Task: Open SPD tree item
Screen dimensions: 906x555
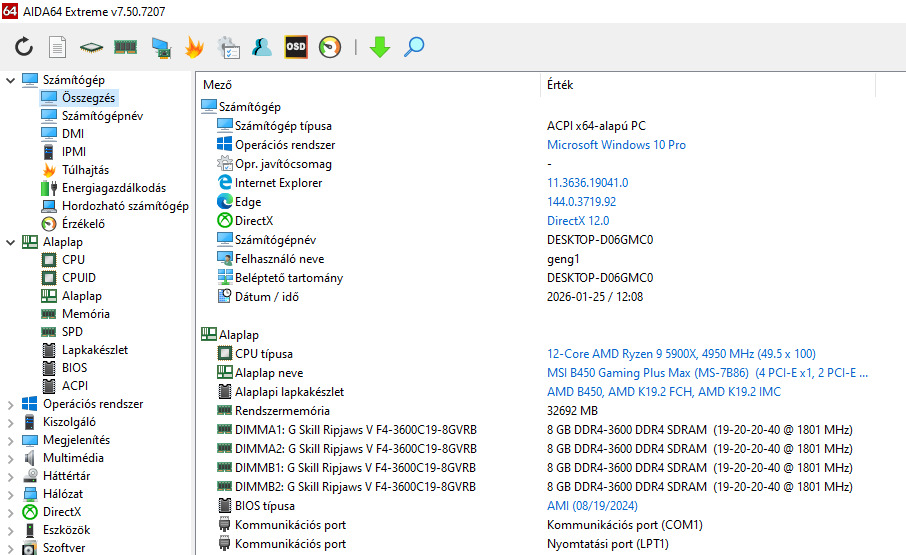Action: click(x=72, y=331)
